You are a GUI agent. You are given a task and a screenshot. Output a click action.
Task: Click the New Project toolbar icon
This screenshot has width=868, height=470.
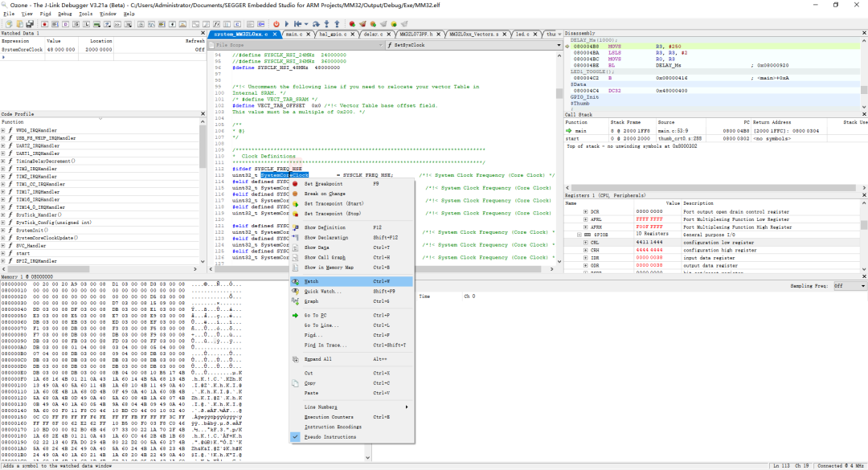[x=9, y=24]
